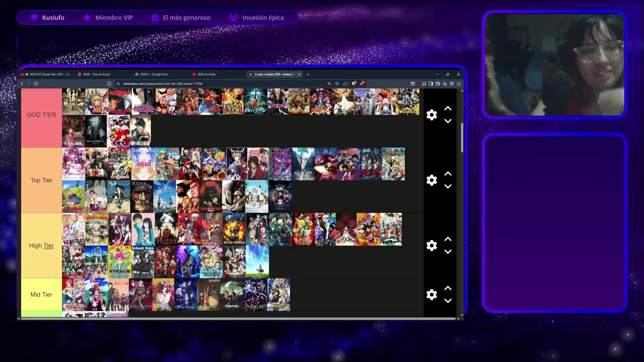Select the Dr. Stone poster in High Tier
This screenshot has width=644, height=362.
(96, 229)
